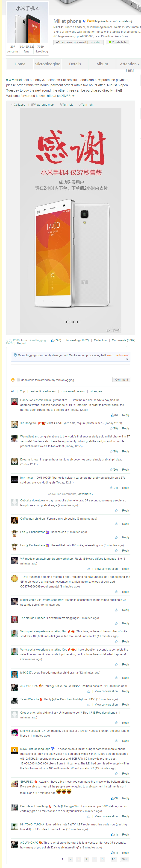Submit with the Comment button
141x868 pixels.
tap(121, 380)
